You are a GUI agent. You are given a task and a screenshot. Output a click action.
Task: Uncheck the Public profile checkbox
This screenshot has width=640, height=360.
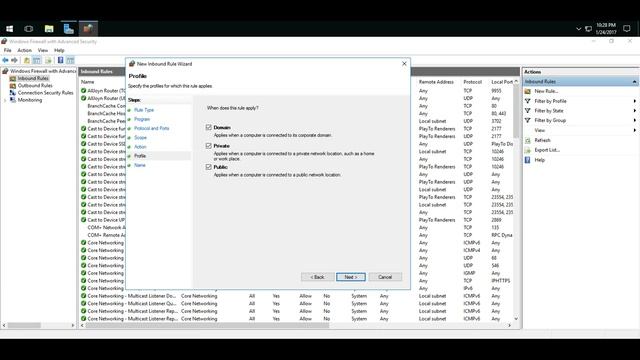click(209, 167)
